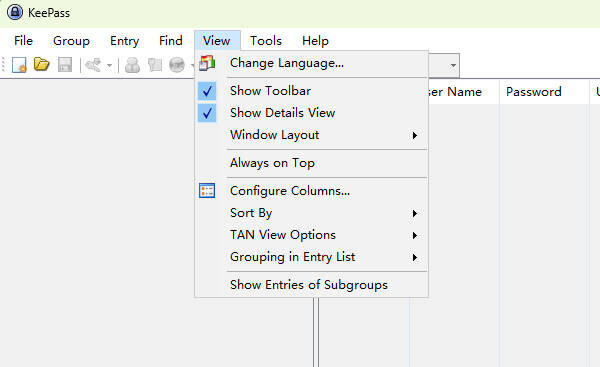Viewport: 600px width, 367px height.
Task: Open the File menu
Action: (23, 41)
